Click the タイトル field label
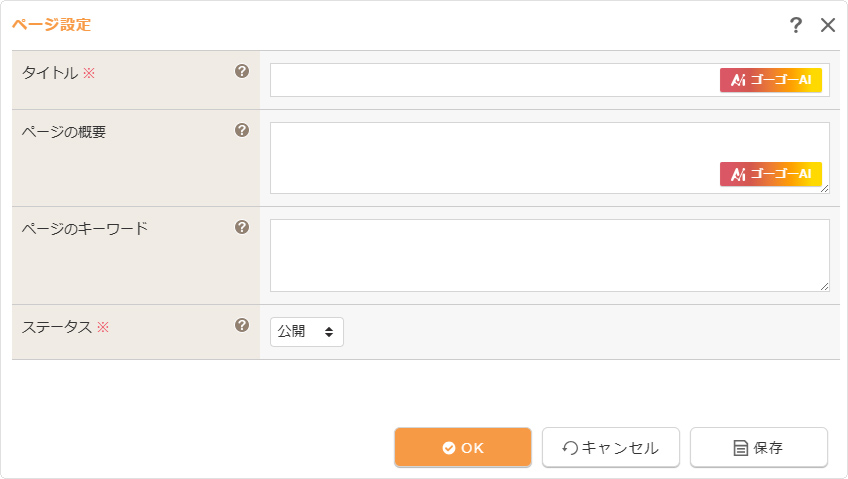 [50, 72]
